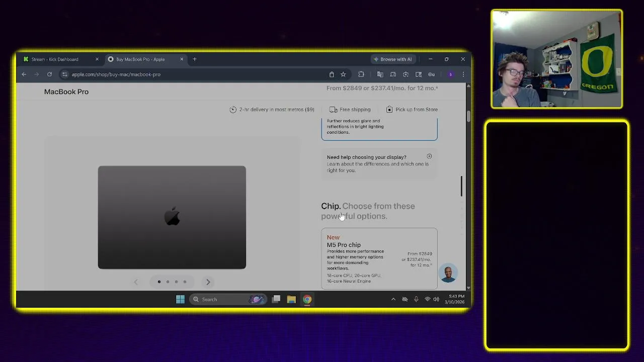Viewport: 644px width, 362px height.
Task: Open Task View on the taskbar
Action: 276,300
